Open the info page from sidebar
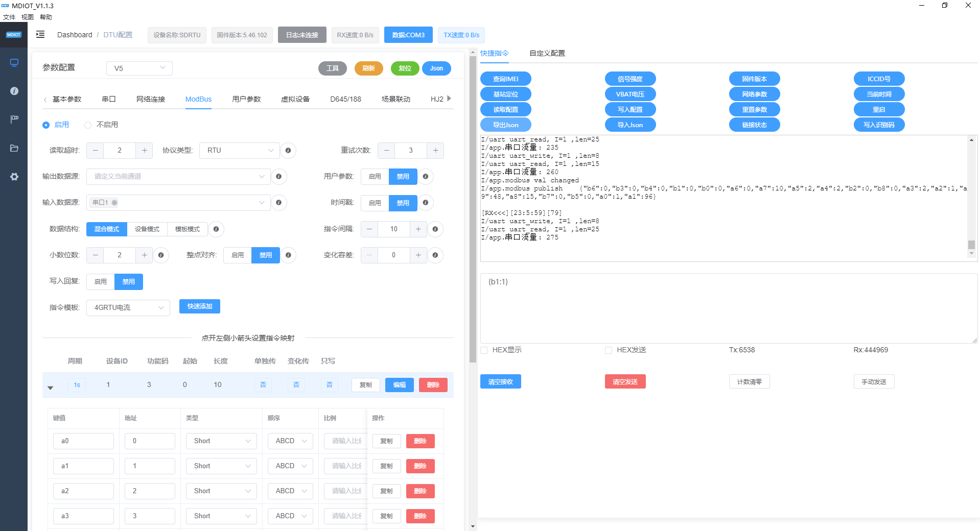 14,91
